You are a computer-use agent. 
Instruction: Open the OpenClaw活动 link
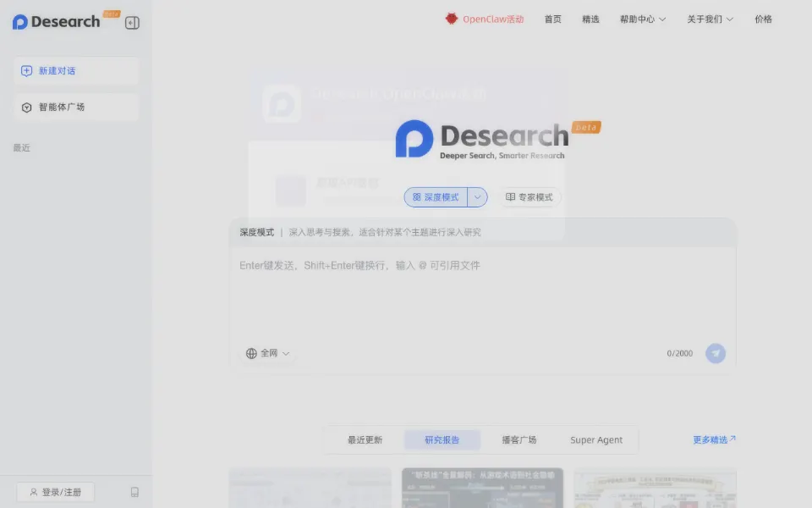pyautogui.click(x=493, y=19)
